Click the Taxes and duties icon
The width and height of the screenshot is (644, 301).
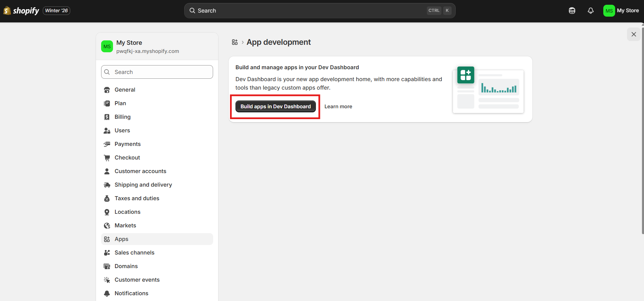107,199
